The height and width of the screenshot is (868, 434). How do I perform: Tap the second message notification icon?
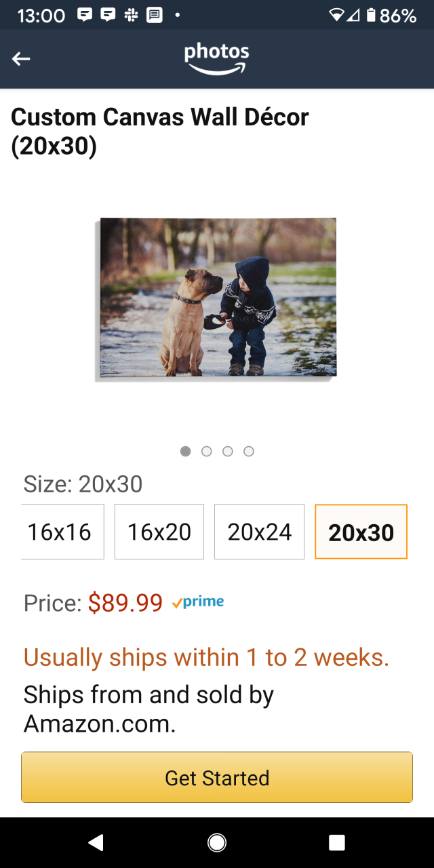point(108,15)
